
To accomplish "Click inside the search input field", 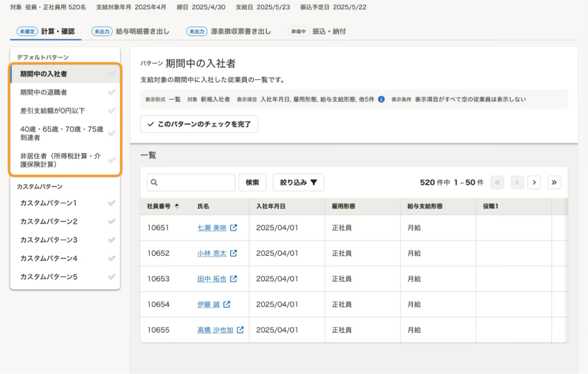I will [192, 182].
